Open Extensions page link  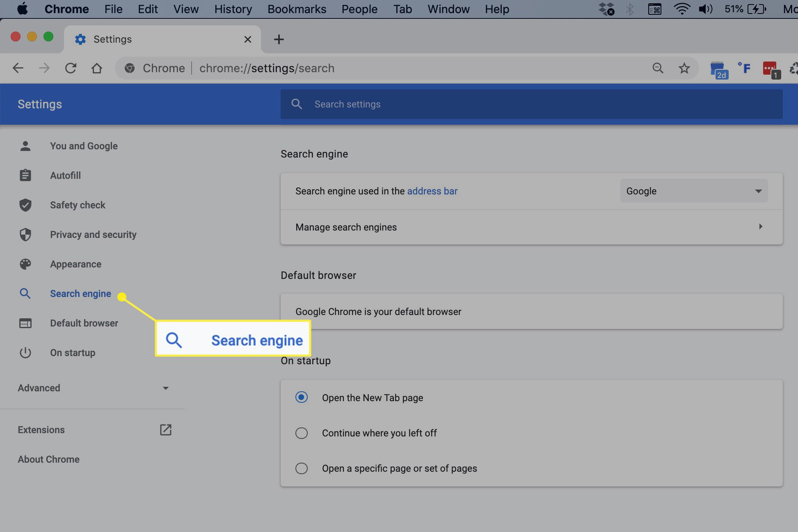click(41, 430)
